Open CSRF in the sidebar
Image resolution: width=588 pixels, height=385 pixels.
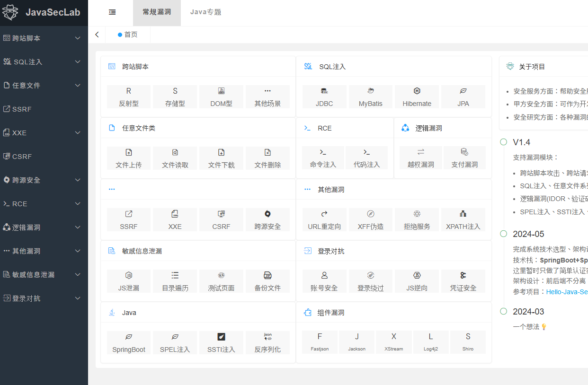click(44, 156)
